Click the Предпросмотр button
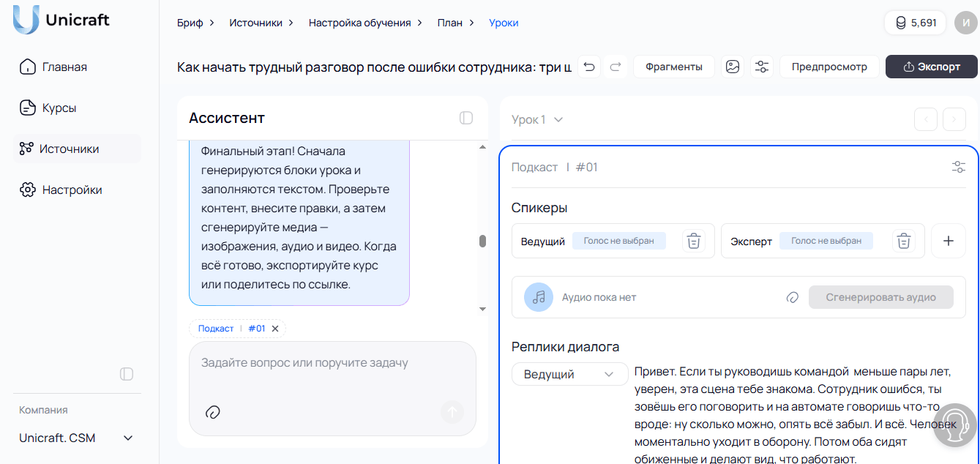Image resolution: width=980 pixels, height=464 pixels. click(829, 67)
